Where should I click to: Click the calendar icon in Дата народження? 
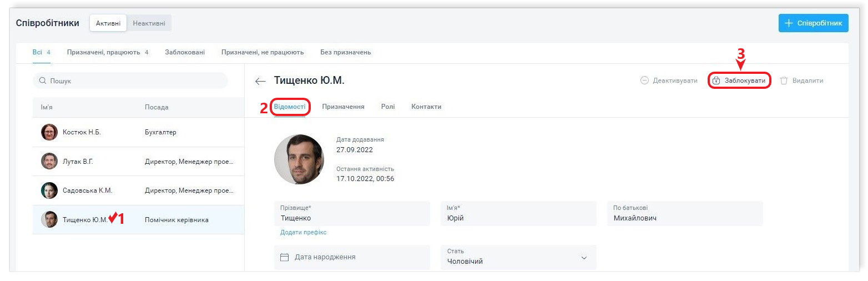[285, 257]
